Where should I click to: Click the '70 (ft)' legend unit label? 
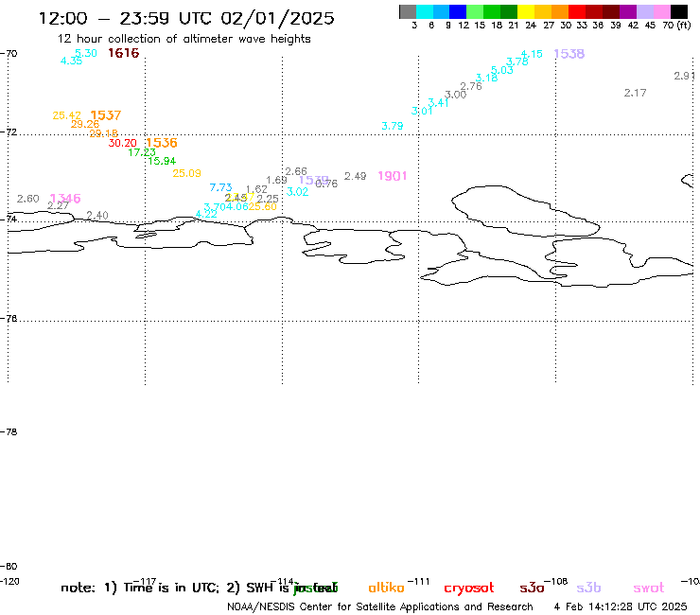tap(676, 26)
